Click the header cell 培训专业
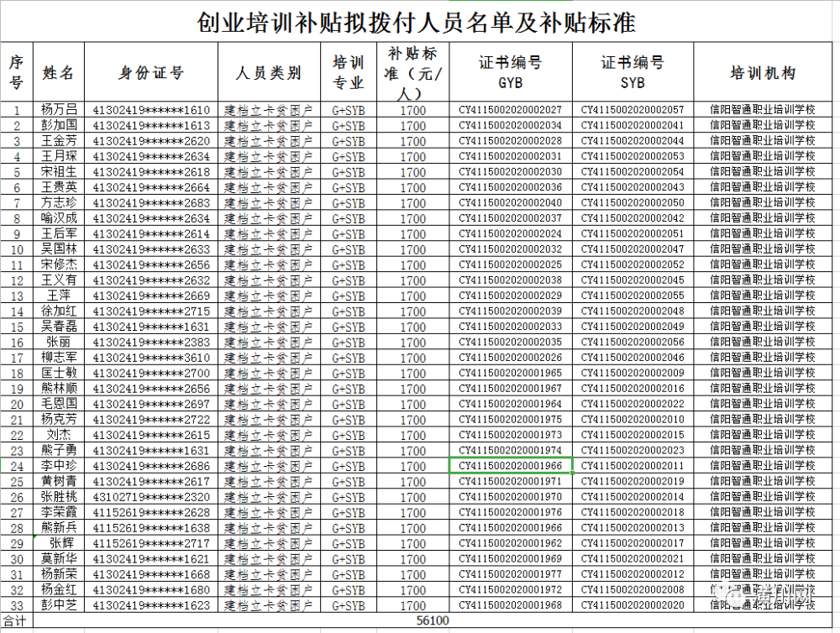The width and height of the screenshot is (840, 633). click(x=349, y=71)
